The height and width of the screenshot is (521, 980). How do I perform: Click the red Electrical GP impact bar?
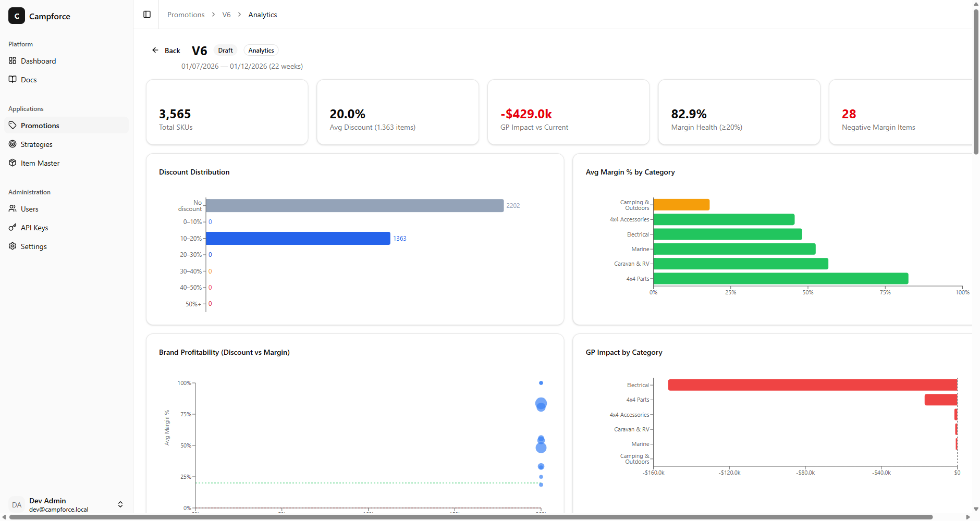tap(813, 385)
